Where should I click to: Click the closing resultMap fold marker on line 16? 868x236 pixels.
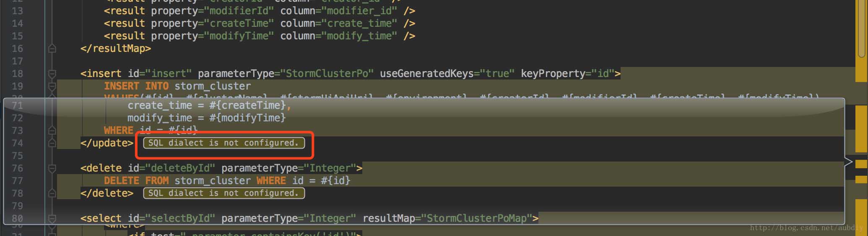coord(52,49)
